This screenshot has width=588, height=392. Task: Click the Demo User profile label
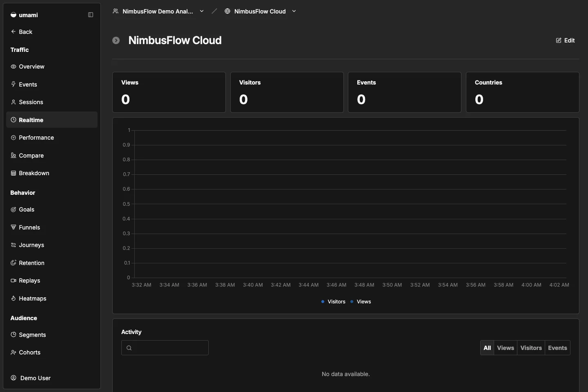tap(36, 378)
